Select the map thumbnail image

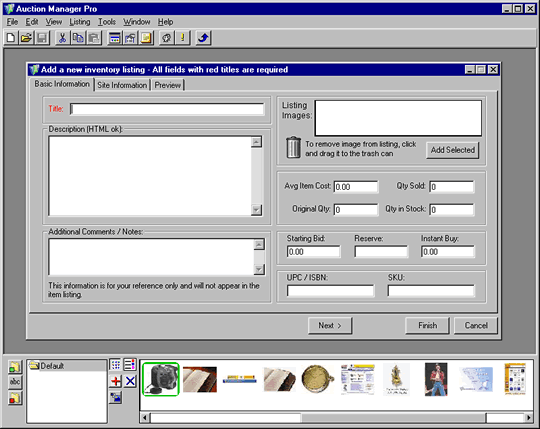tap(476, 379)
